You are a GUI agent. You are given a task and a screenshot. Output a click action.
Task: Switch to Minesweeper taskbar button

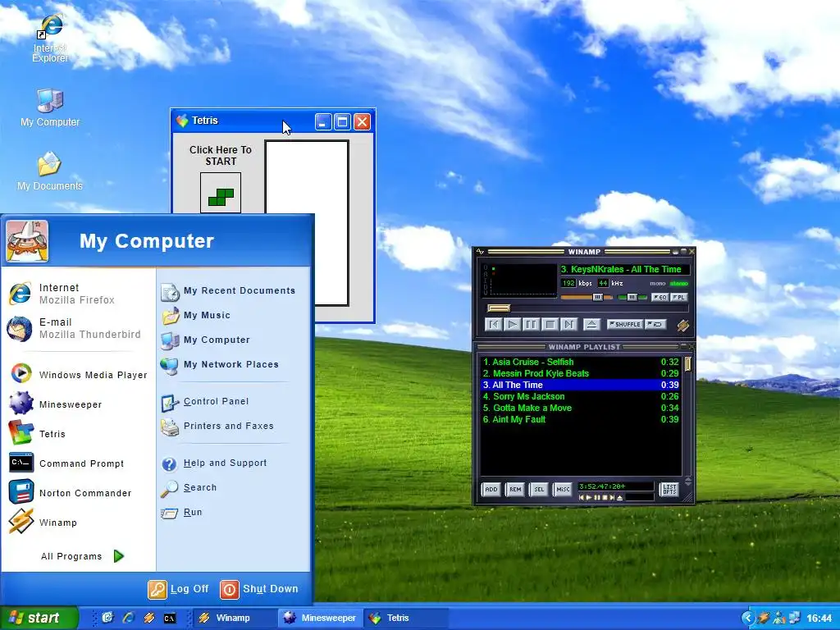[321, 618]
